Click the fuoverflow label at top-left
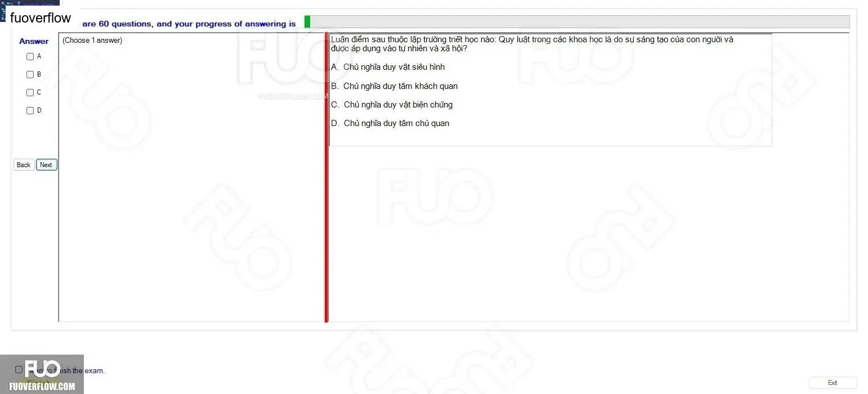The height and width of the screenshot is (394, 868). (x=41, y=18)
